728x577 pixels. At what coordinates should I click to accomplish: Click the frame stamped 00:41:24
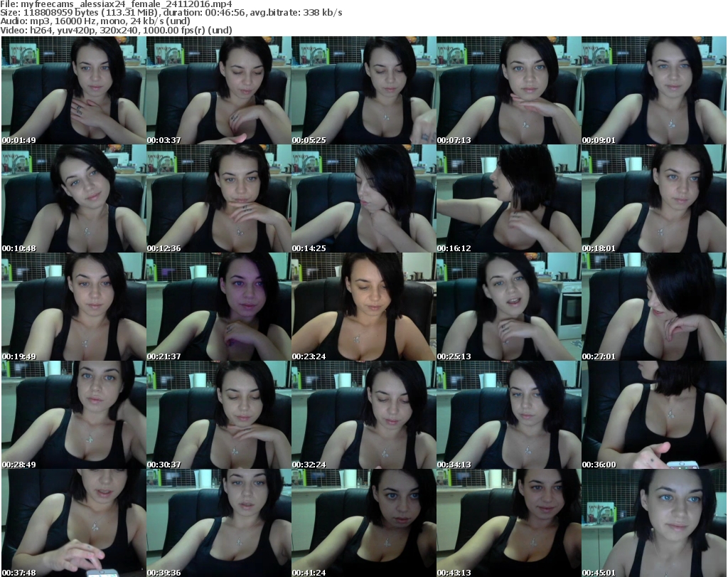coord(363,523)
